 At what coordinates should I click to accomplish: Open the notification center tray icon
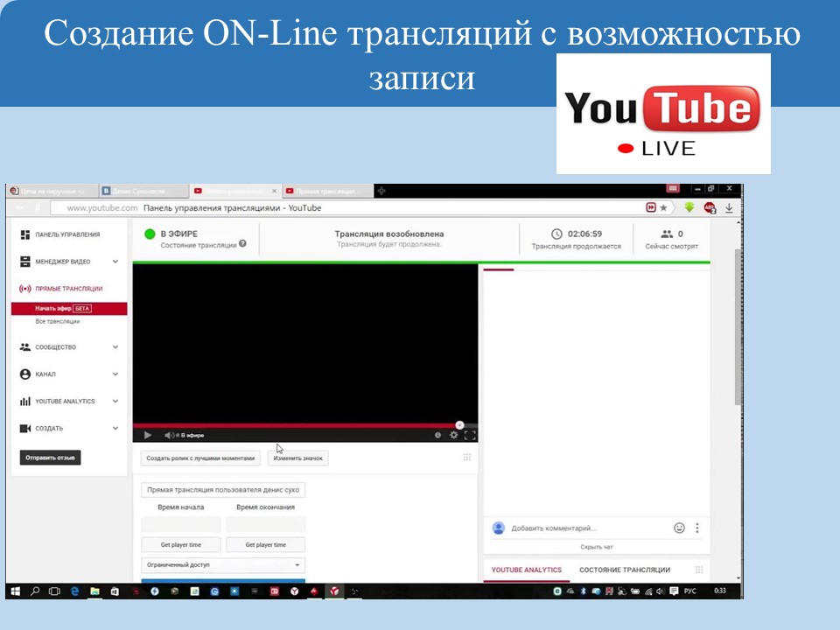[x=674, y=591]
